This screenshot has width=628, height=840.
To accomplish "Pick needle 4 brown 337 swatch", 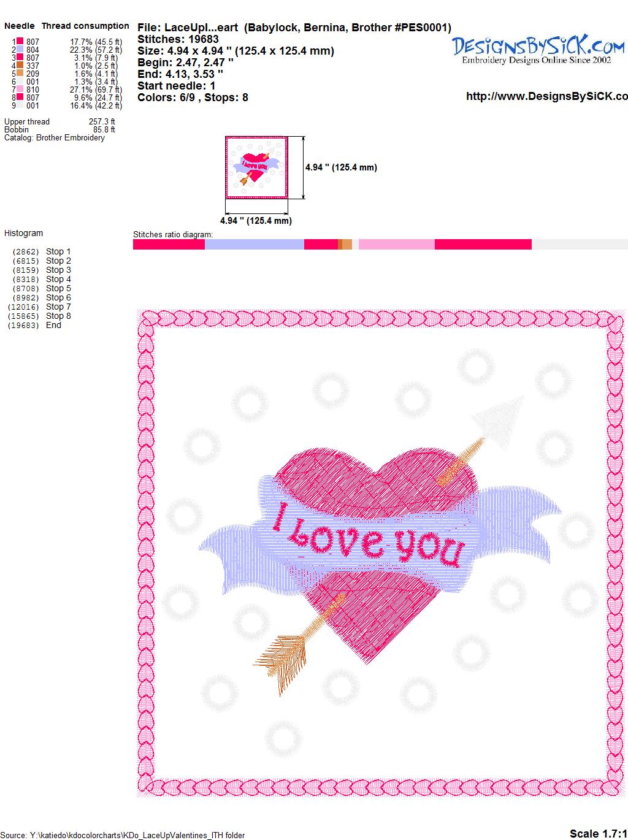I will [x=20, y=66].
